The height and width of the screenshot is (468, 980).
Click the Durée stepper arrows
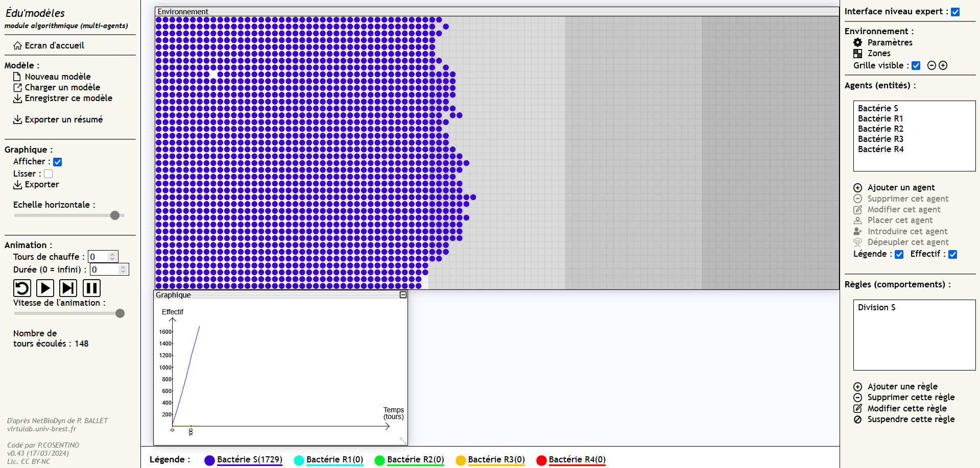point(123,269)
